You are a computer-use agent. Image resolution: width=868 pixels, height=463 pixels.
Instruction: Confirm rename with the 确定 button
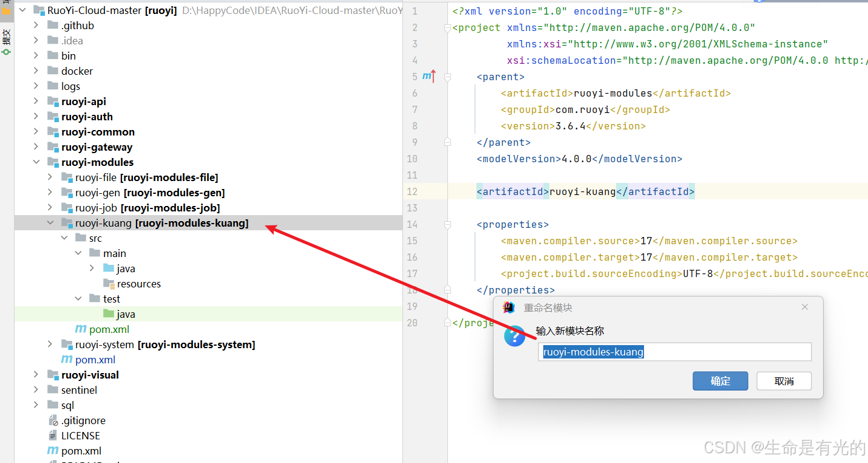pos(721,381)
